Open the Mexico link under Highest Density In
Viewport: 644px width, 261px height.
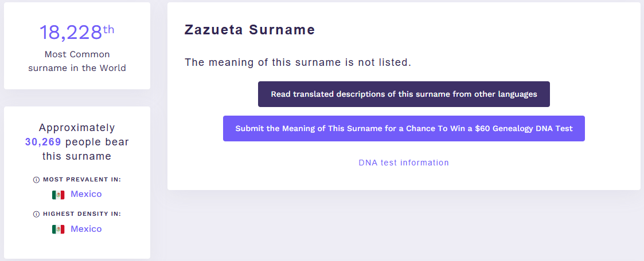pyautogui.click(x=86, y=228)
